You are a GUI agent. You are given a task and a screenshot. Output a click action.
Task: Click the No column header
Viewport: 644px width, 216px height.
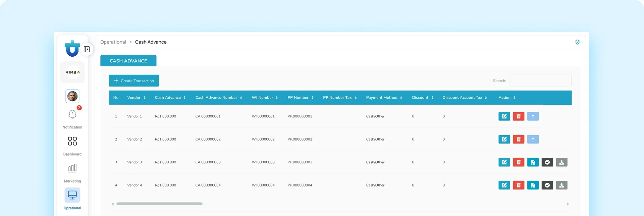[116, 98]
